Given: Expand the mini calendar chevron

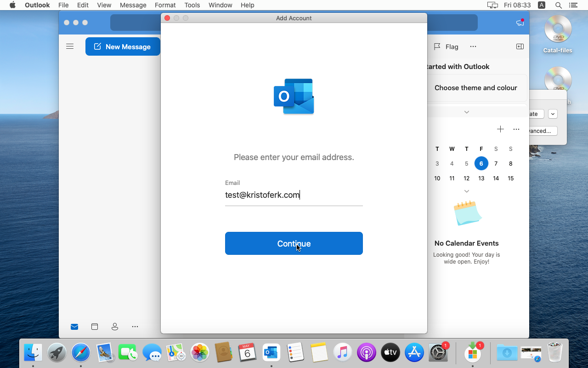Looking at the screenshot, I should coord(466,191).
